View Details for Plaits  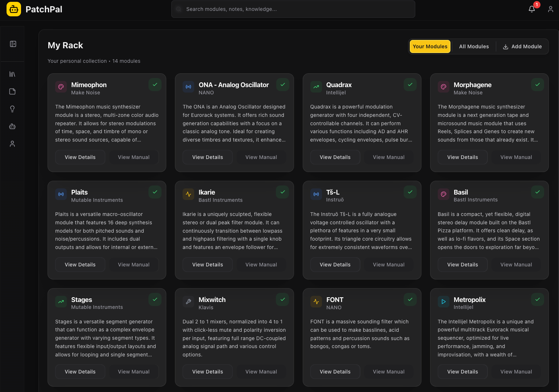pos(80,265)
